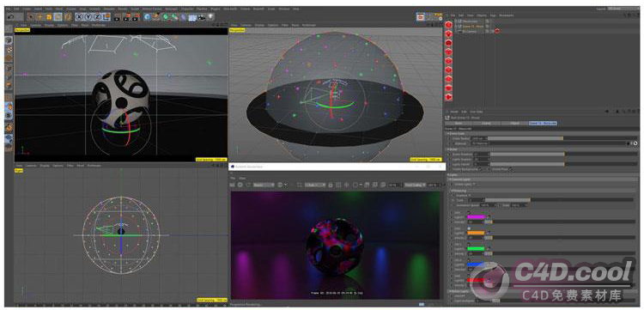The width and height of the screenshot is (644, 310).
Task: Open Display menu in top-right viewport
Action: tap(258, 25)
